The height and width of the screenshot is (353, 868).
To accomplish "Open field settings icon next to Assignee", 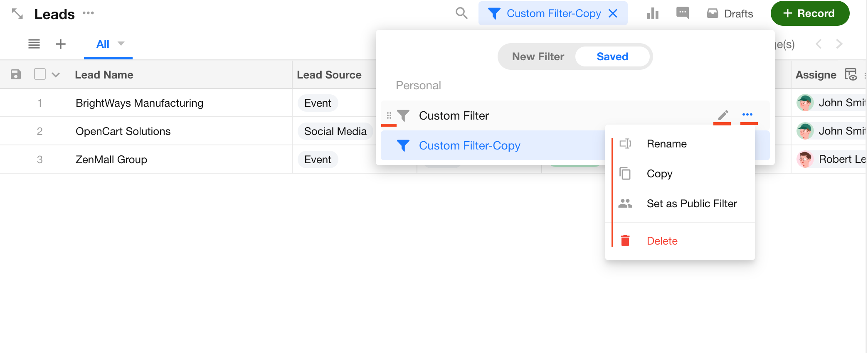I will [851, 75].
